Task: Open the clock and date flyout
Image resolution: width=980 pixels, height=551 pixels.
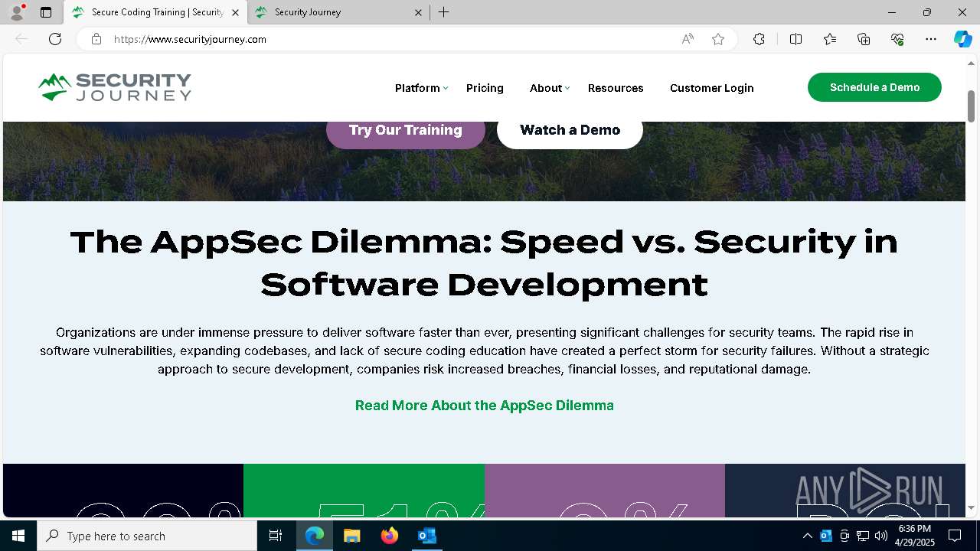Action: [x=916, y=536]
